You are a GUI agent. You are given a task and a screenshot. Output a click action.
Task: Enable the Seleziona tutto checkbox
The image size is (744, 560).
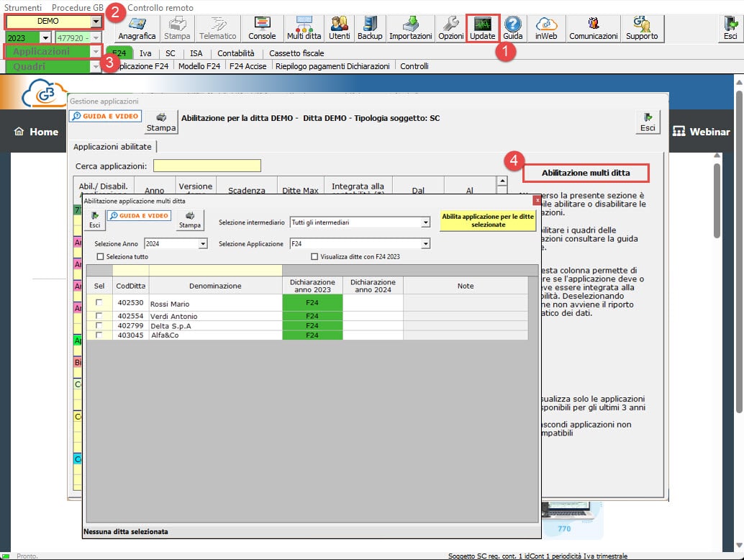(100, 257)
